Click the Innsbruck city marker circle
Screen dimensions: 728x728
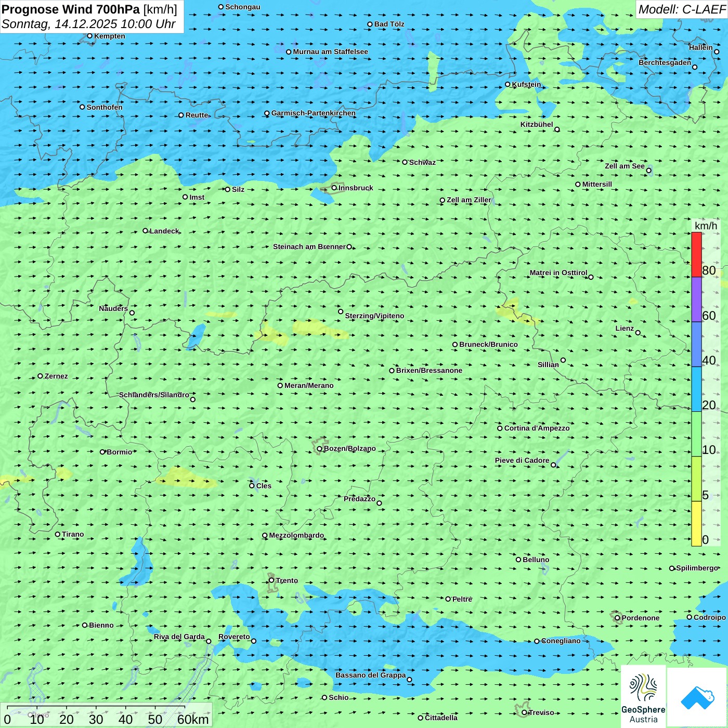334,188
